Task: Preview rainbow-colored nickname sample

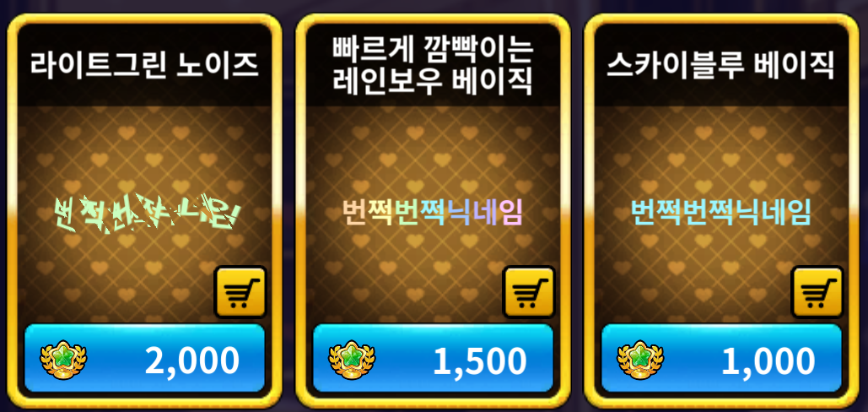Action: pos(433,212)
